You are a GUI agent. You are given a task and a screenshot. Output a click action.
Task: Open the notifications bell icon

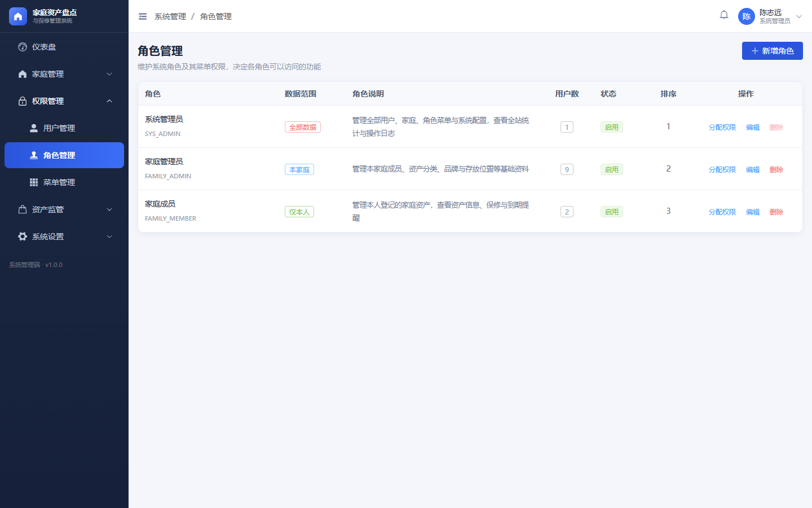click(x=724, y=15)
